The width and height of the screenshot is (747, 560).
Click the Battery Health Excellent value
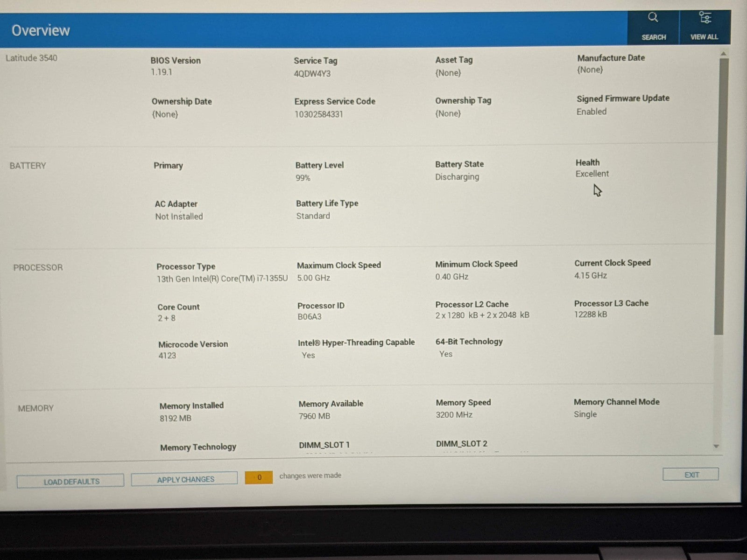click(x=592, y=174)
